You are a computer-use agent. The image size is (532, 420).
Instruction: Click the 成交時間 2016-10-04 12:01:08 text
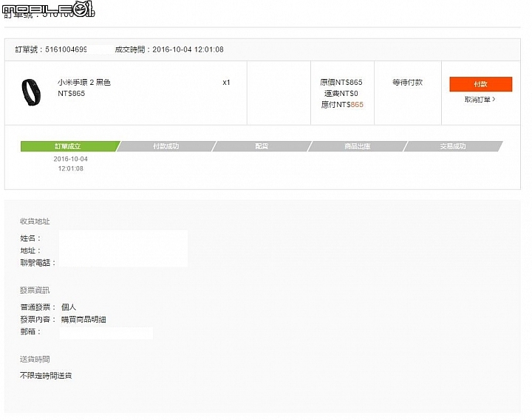[x=169, y=49]
